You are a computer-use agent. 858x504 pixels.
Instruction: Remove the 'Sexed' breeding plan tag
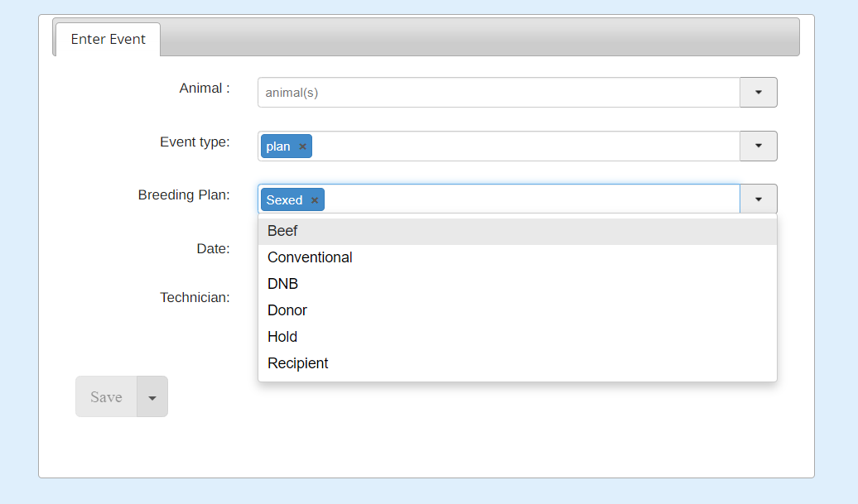[315, 200]
